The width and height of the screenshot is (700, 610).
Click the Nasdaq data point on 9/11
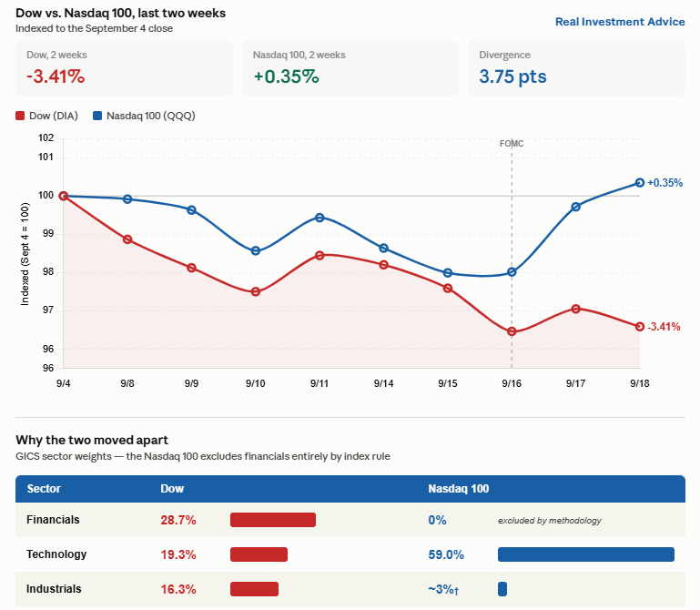point(320,218)
